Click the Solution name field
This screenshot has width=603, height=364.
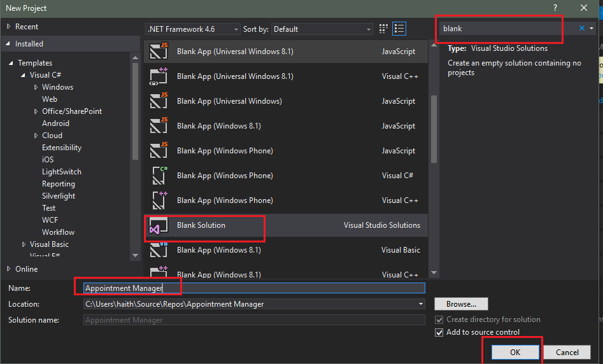[254, 320]
